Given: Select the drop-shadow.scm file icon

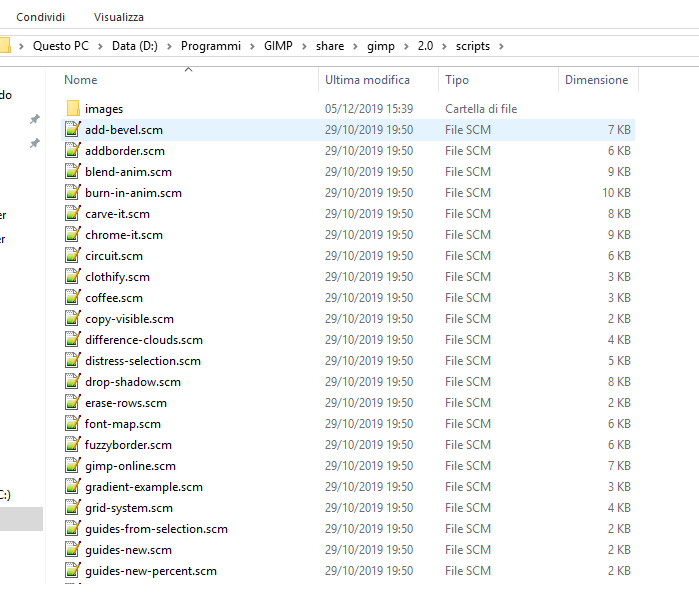Looking at the screenshot, I should (x=73, y=381).
